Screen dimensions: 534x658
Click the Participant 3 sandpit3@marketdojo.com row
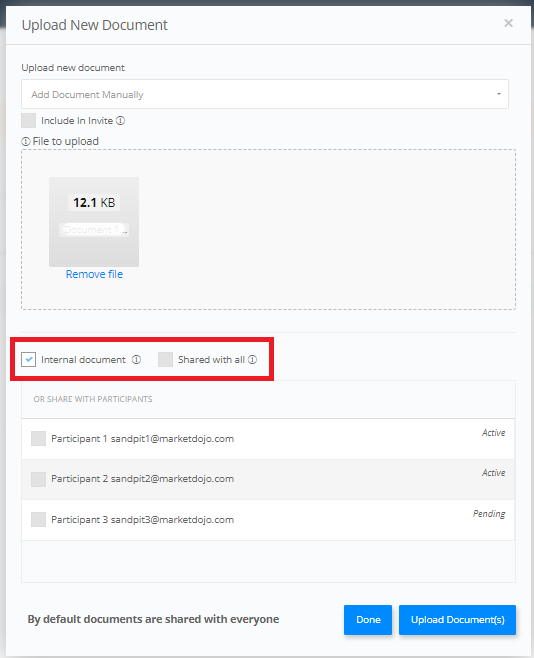tap(268, 520)
